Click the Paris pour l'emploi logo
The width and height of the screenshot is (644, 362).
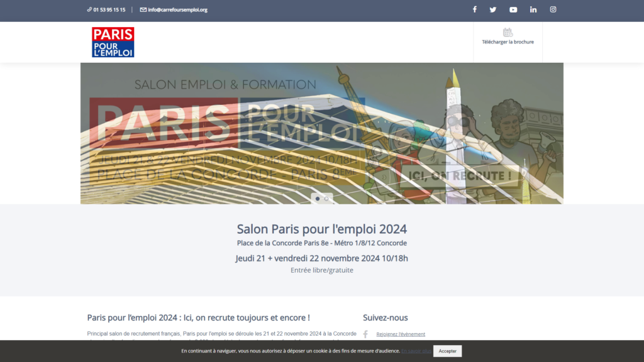113,42
